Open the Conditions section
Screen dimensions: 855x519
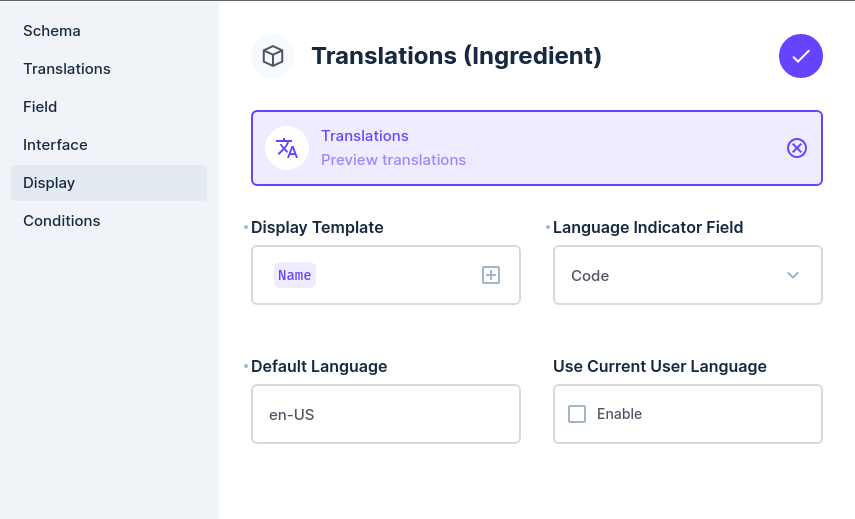[109, 221]
